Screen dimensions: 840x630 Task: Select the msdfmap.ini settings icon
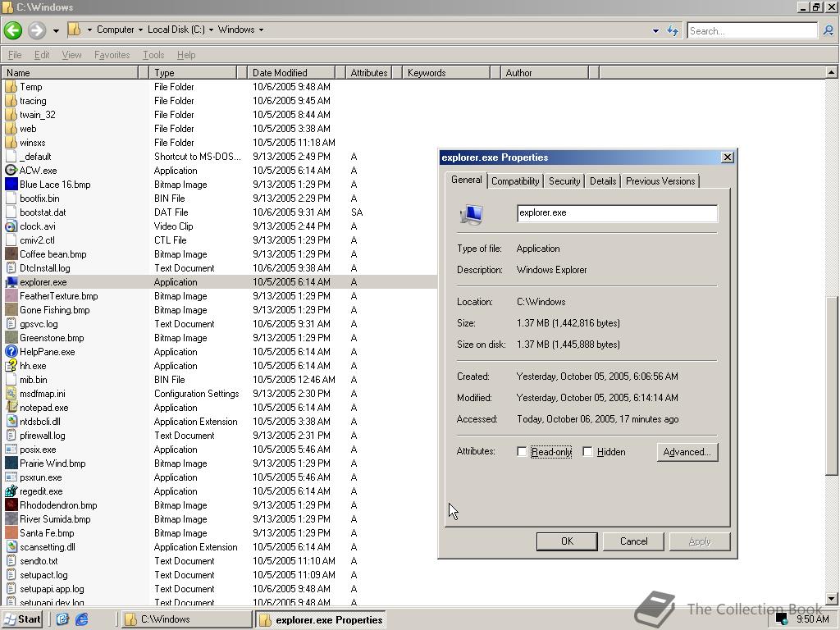(11, 393)
